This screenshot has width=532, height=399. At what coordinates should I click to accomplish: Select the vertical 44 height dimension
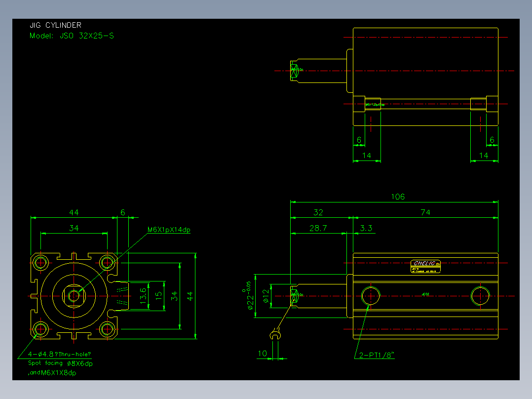(190, 296)
